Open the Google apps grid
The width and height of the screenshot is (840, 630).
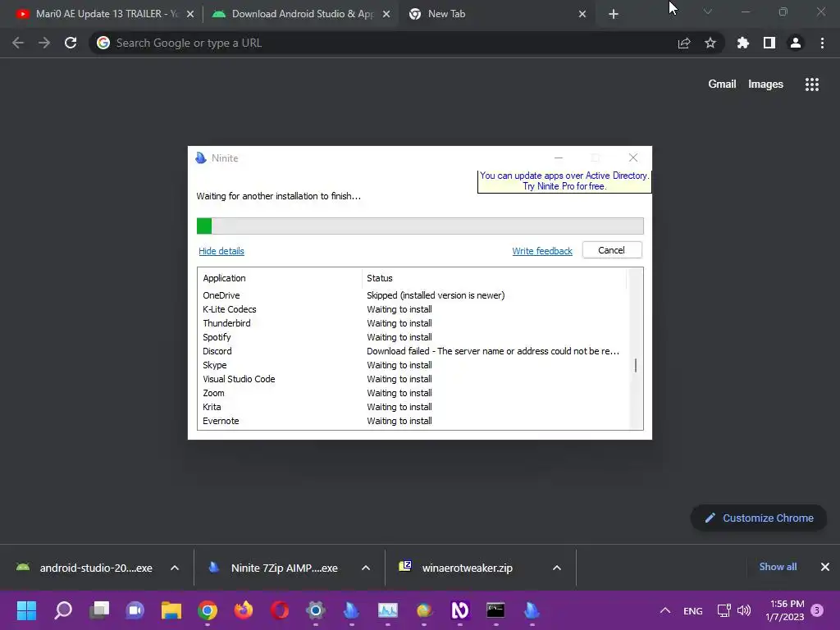(x=812, y=84)
